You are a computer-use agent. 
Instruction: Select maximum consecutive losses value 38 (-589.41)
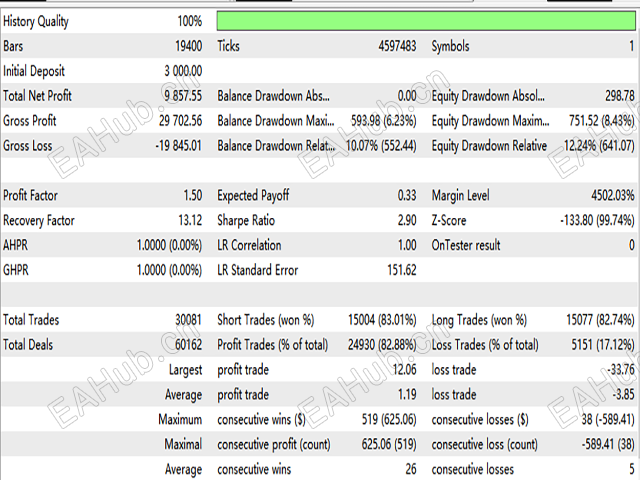(608, 420)
